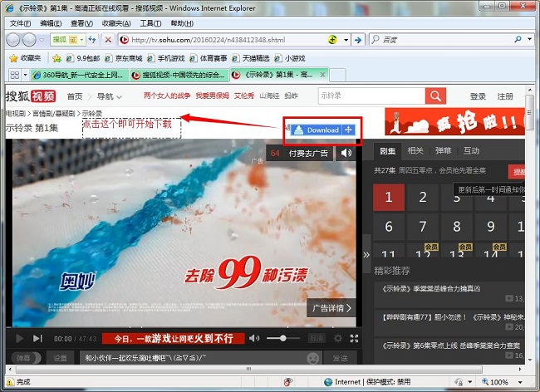This screenshot has height=392, width=540.
Task: Select the 弹幕 tab in the sidebar
Action: (x=443, y=151)
